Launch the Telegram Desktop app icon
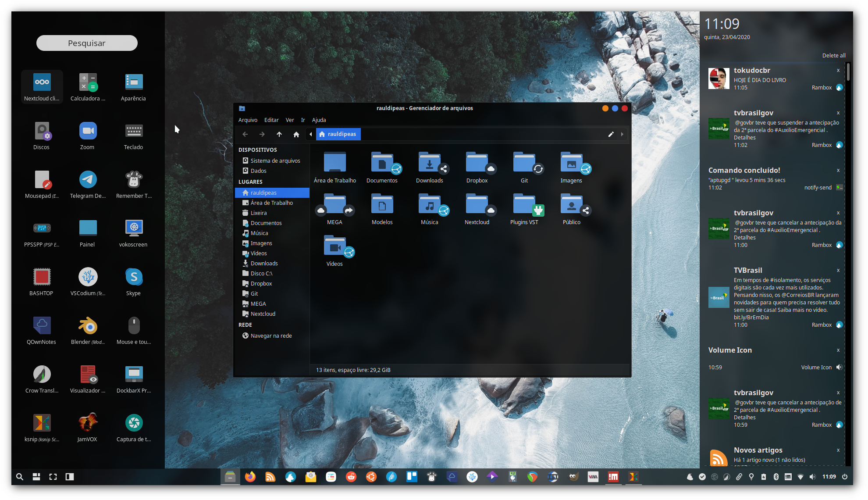The height and width of the screenshot is (500, 868). [88, 180]
